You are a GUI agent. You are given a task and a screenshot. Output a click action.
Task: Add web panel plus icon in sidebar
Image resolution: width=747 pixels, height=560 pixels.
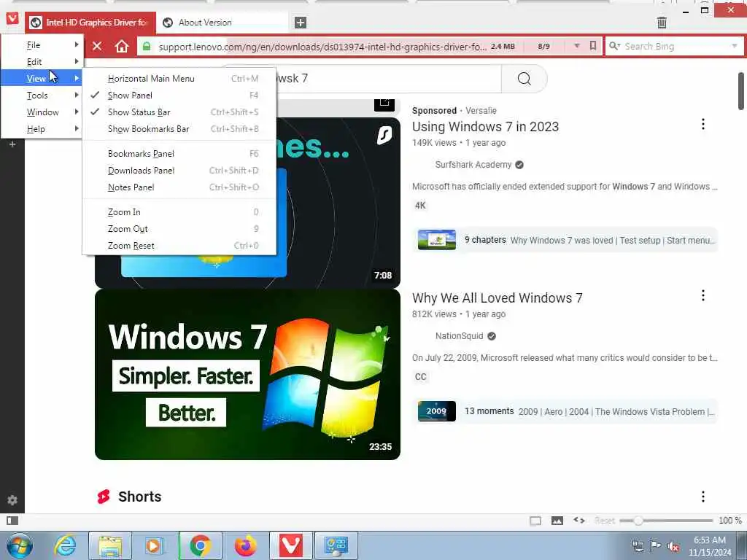tap(12, 144)
